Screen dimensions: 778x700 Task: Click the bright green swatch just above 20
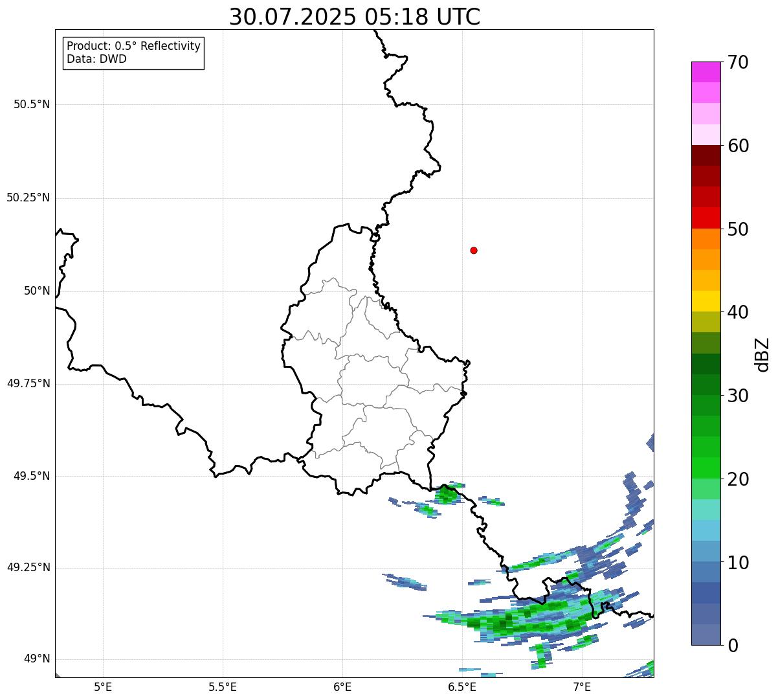point(706,468)
